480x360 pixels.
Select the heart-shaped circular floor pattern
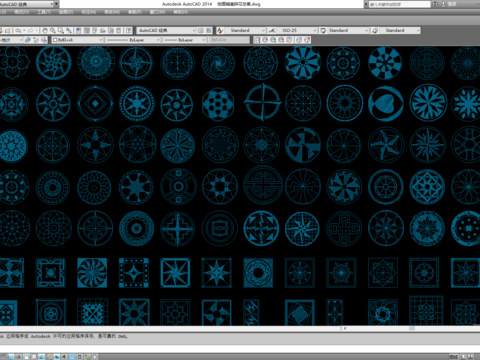386,103
